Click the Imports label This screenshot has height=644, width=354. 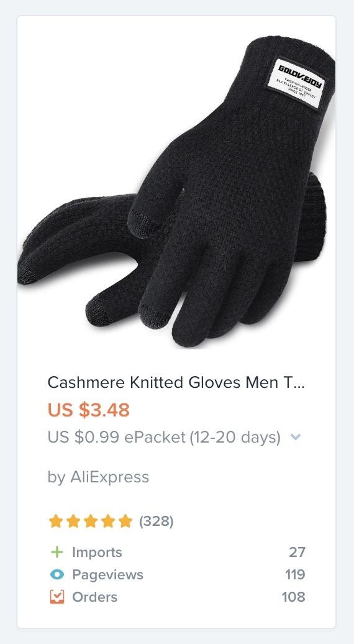pyautogui.click(x=97, y=553)
